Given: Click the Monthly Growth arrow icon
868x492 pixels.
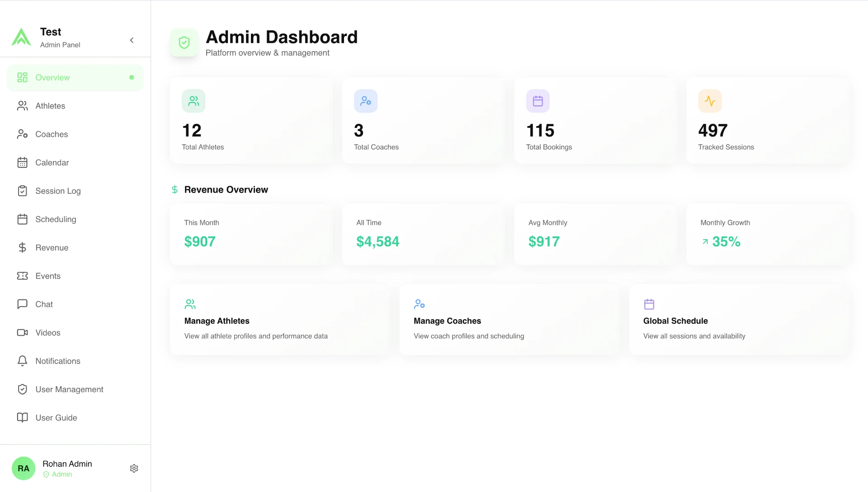Looking at the screenshot, I should point(705,242).
